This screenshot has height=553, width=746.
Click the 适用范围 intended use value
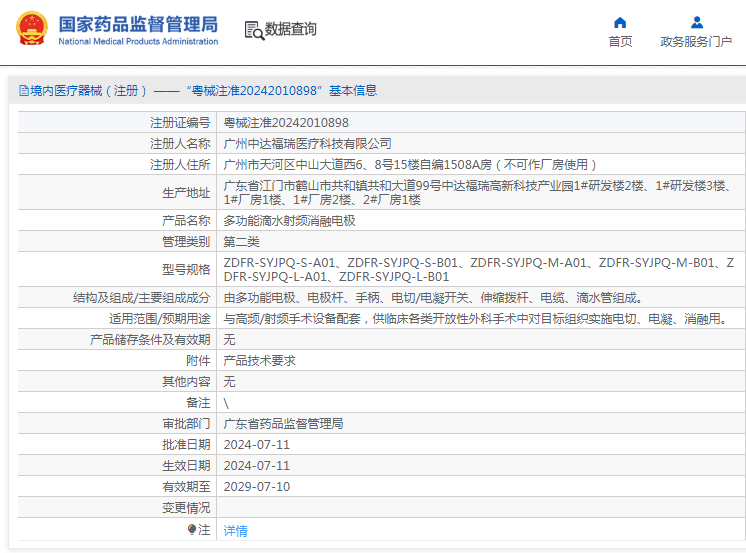476,319
